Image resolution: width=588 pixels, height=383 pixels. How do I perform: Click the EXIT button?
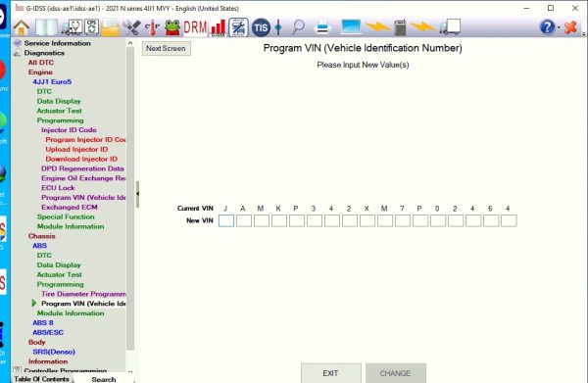click(x=331, y=373)
